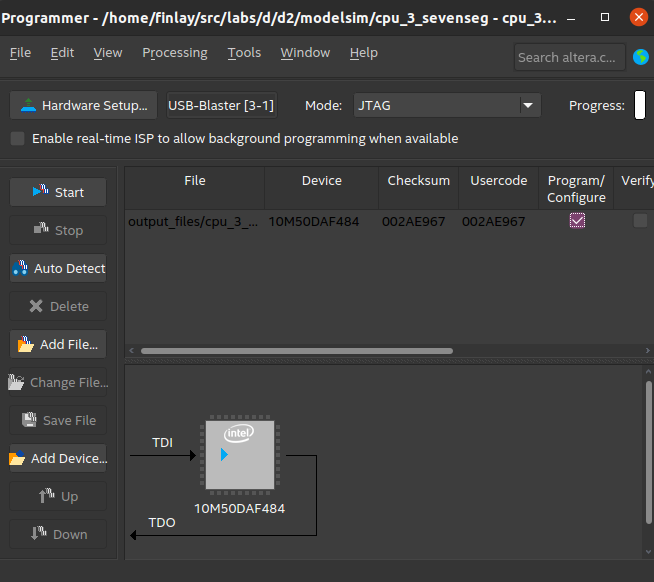The height and width of the screenshot is (582, 654).
Task: Click the USB-Blaster [3-1] hardware field
Action: [222, 106]
